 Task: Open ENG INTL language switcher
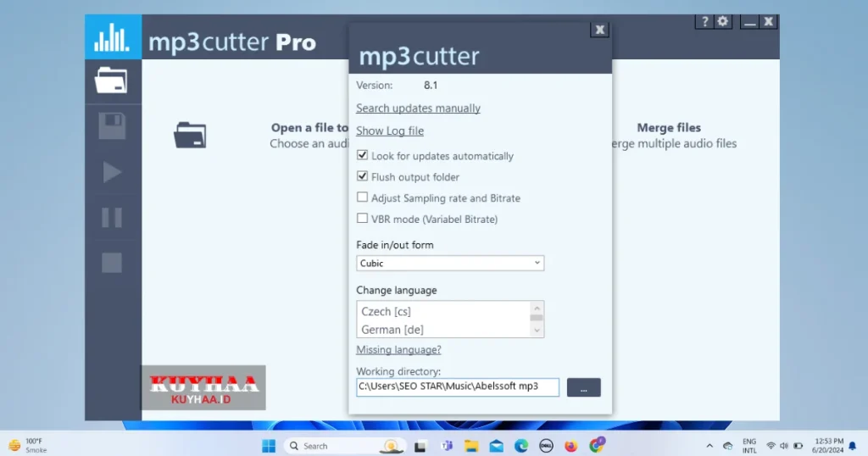coord(749,446)
